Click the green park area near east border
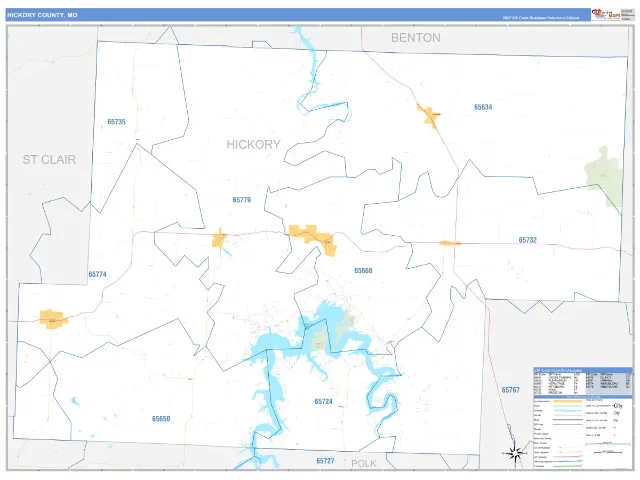 [x=604, y=178]
